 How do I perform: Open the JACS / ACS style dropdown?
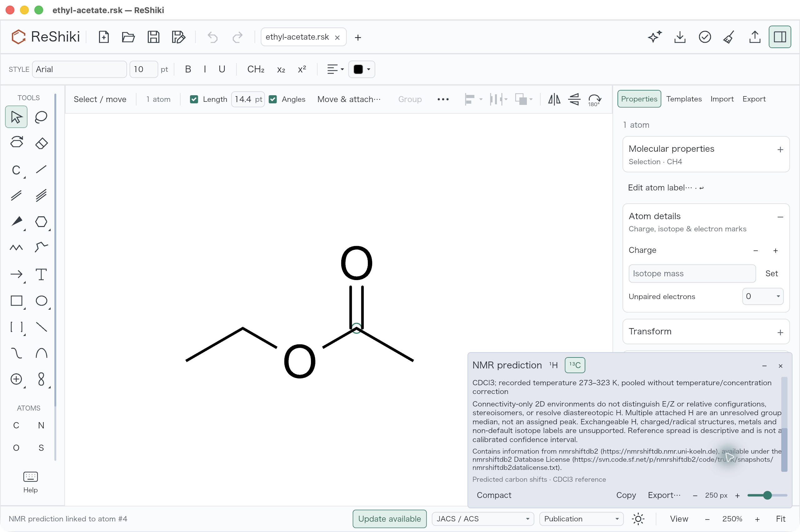pos(483,519)
